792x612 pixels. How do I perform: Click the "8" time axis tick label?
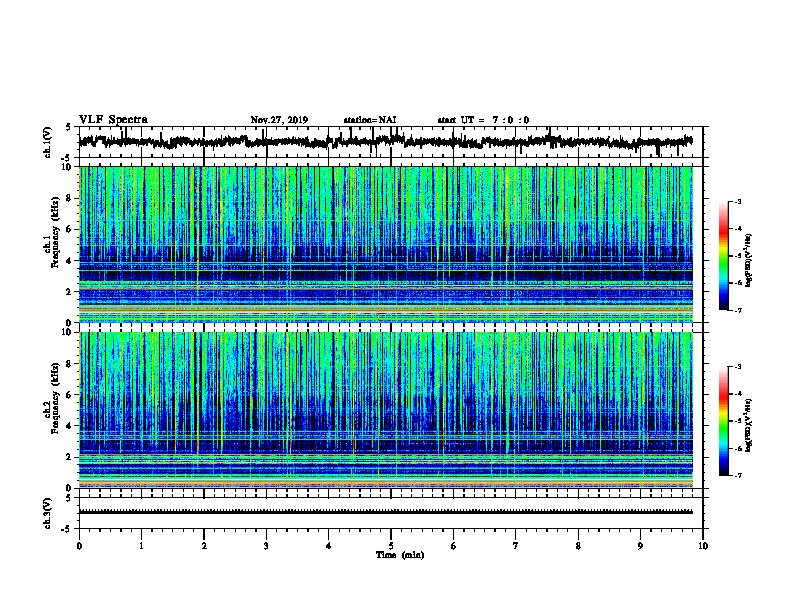coord(578,546)
